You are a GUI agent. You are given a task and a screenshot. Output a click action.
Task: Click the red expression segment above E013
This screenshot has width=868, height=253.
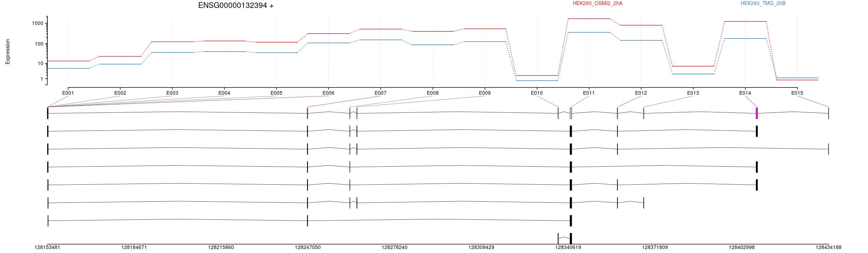pyautogui.click(x=693, y=66)
